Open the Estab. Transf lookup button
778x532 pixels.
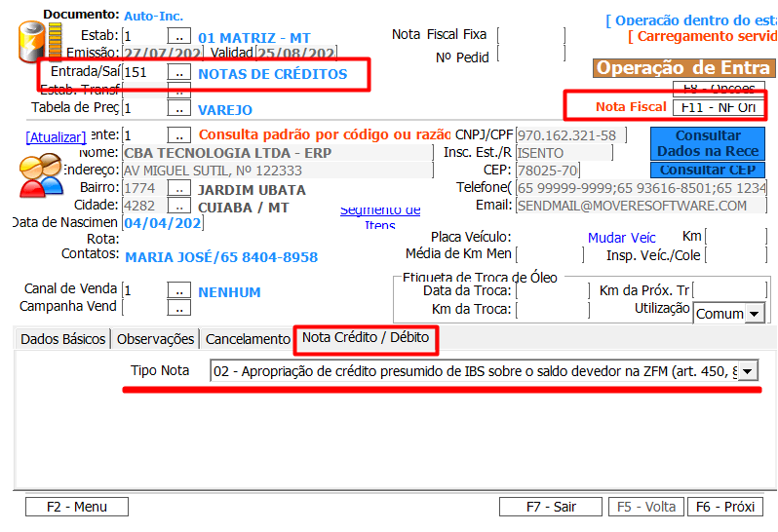(179, 91)
